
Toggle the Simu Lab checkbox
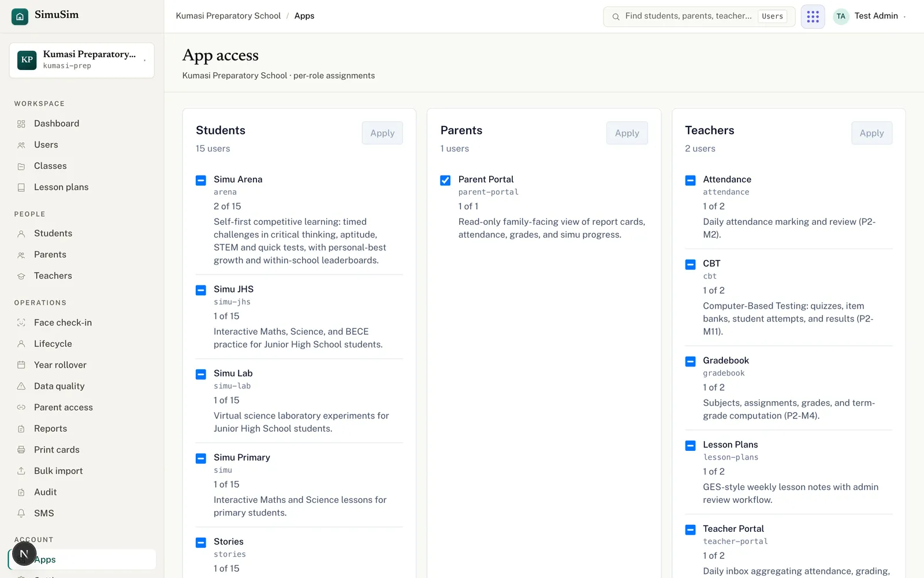click(201, 374)
